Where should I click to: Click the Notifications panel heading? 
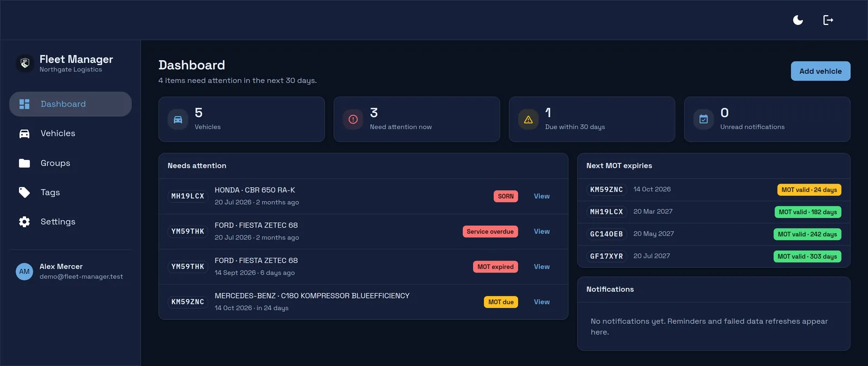[610, 290]
